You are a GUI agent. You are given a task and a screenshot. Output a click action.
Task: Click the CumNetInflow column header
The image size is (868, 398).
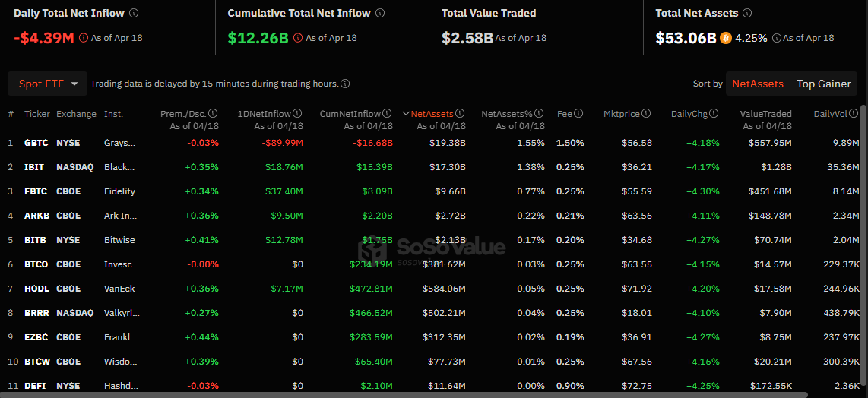pos(350,113)
